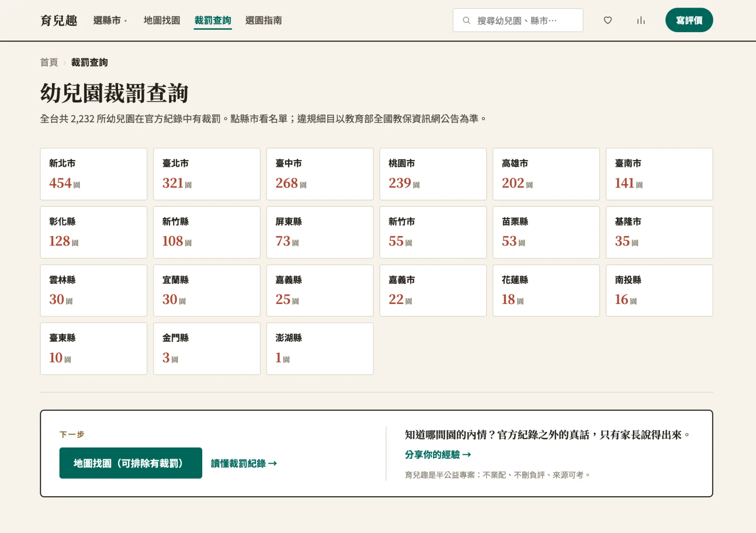Click the 裁罰查詢 breadcrumb text
Viewport: 756px width, 533px height.
coord(89,62)
